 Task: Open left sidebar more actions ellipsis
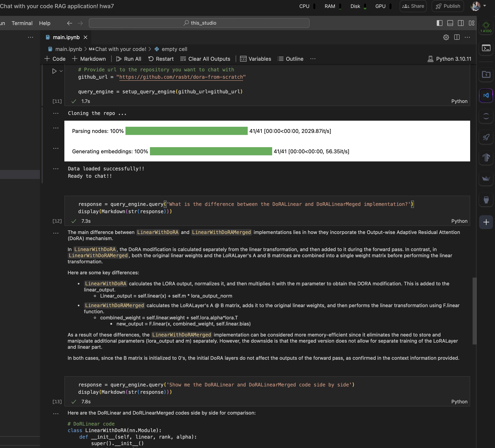(30, 37)
